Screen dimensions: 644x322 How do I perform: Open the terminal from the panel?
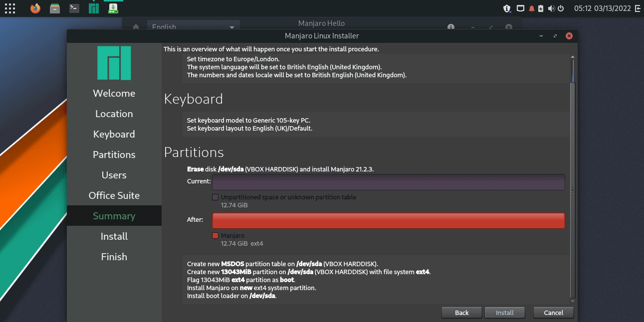(x=74, y=8)
